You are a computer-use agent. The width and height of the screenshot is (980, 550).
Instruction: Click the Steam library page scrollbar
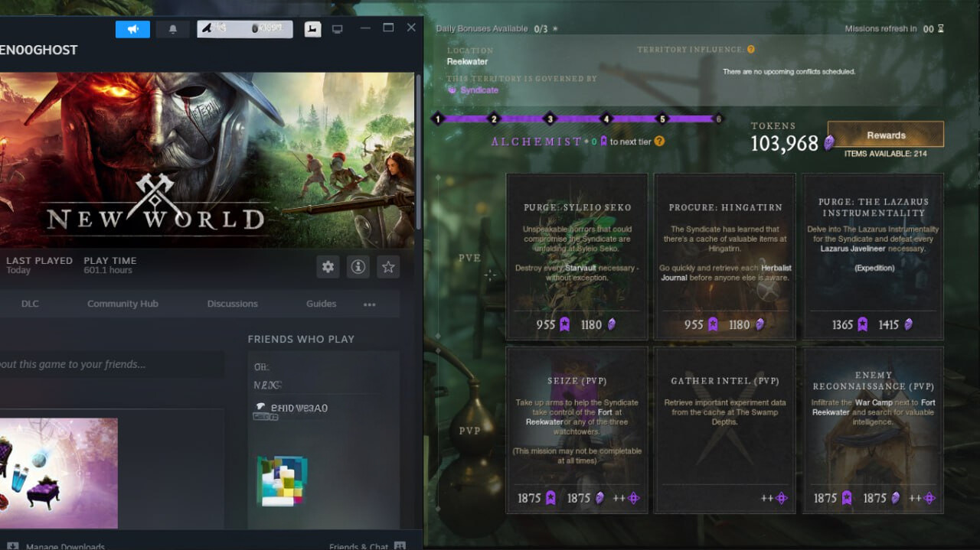click(x=419, y=153)
